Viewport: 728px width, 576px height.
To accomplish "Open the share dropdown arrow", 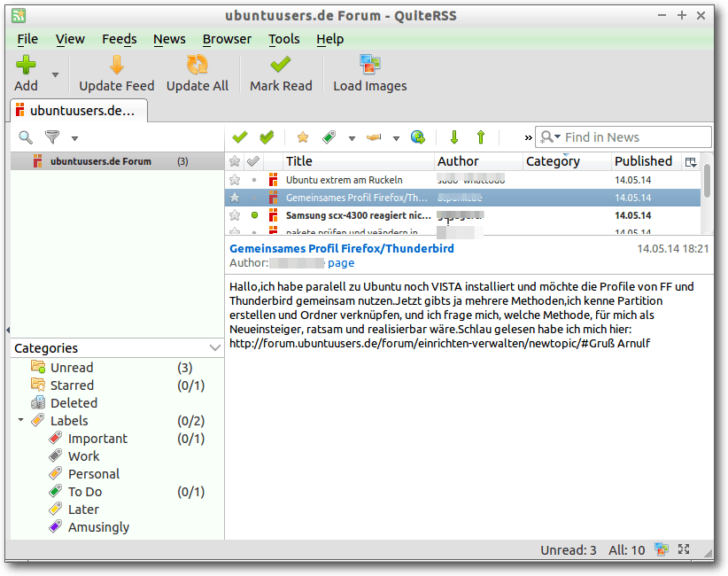I will point(396,138).
